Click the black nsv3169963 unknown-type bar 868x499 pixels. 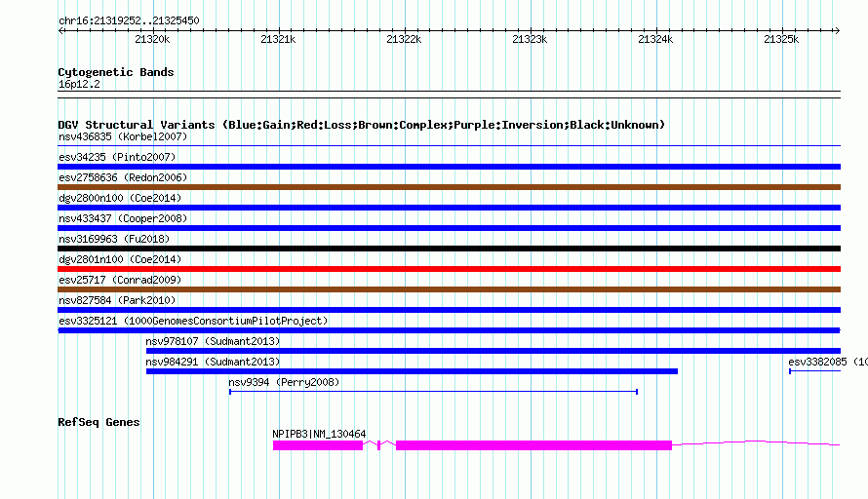click(449, 249)
